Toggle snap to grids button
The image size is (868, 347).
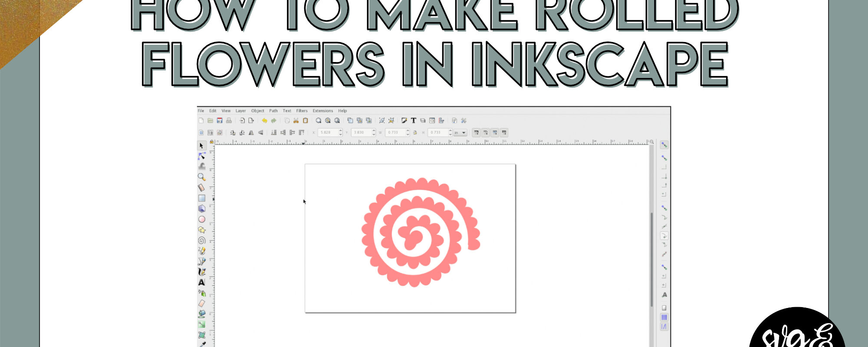[x=664, y=318]
